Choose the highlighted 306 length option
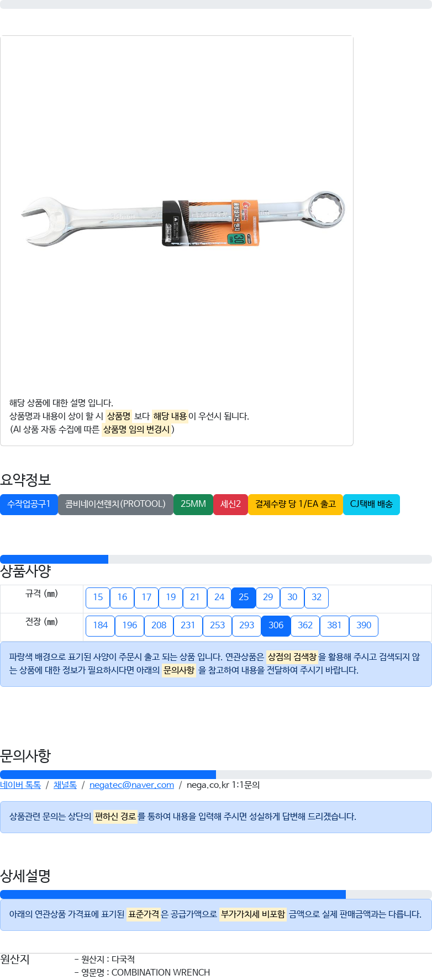Screen dimensions: 432x980 tap(276, 626)
